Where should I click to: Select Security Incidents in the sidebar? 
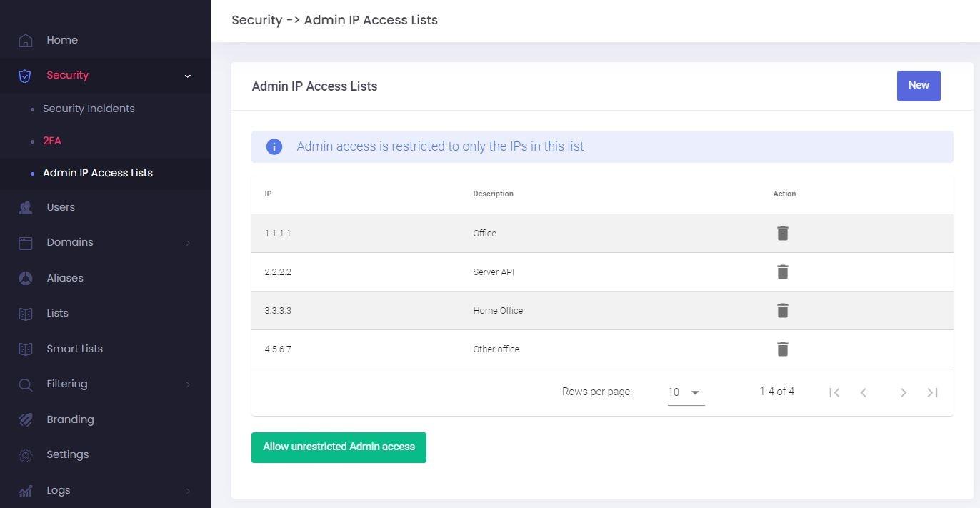point(89,109)
